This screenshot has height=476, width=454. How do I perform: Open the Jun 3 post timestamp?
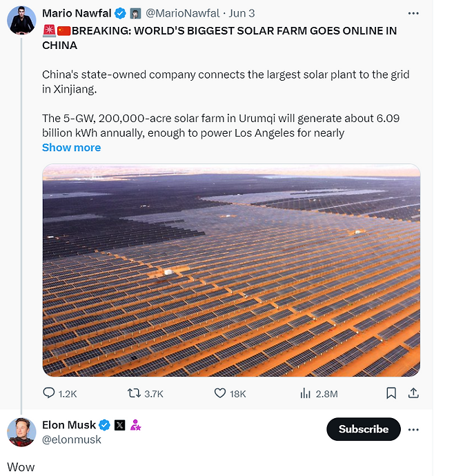241,13
